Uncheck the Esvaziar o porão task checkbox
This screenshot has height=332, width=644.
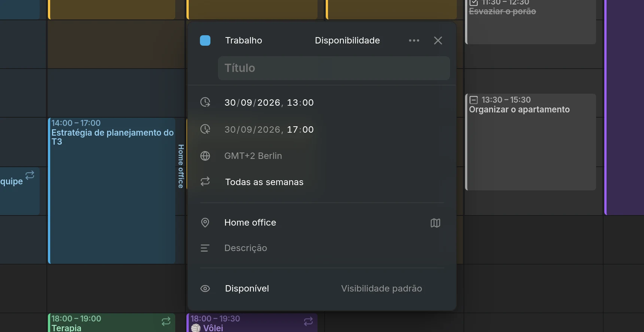[x=474, y=3]
